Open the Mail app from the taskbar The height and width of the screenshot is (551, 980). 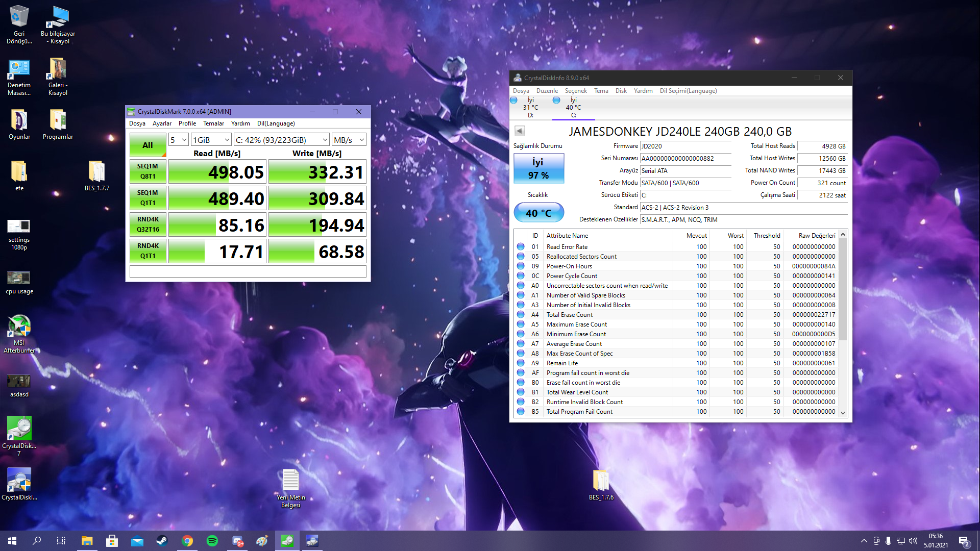pos(137,541)
